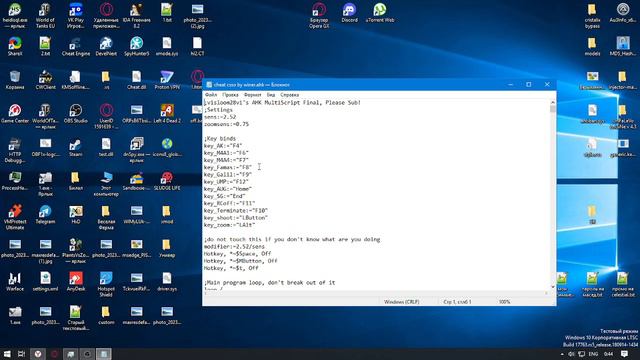
Task: Open the IDA Freeware 8.2 desktop shortcut
Action: 136,16
